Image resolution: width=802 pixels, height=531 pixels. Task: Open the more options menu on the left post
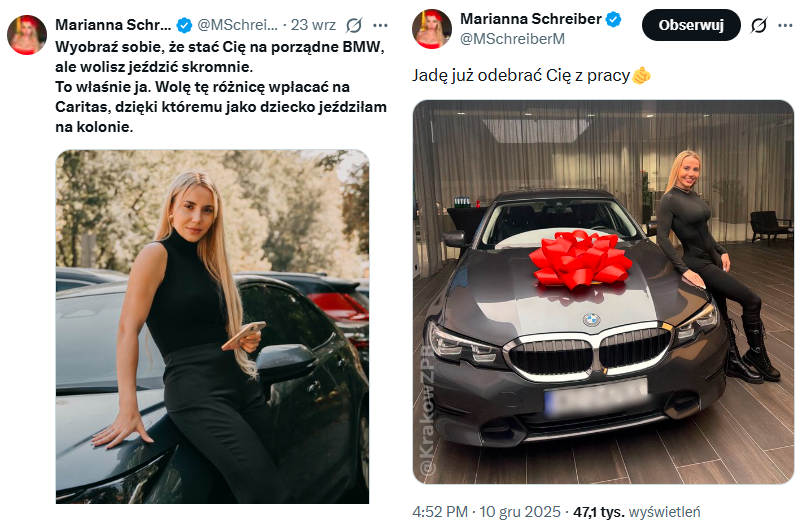pyautogui.click(x=380, y=24)
